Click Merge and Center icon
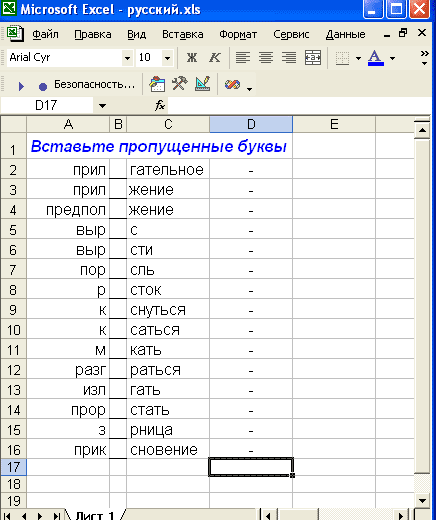 click(313, 58)
